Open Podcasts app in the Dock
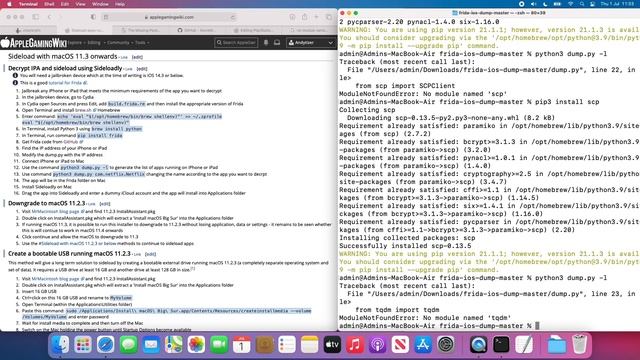Screen dimensions: 640x360 click(x=378, y=344)
